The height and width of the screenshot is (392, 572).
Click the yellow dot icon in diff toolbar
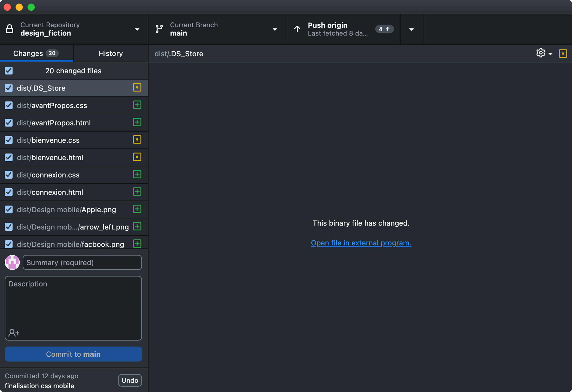[x=563, y=53]
